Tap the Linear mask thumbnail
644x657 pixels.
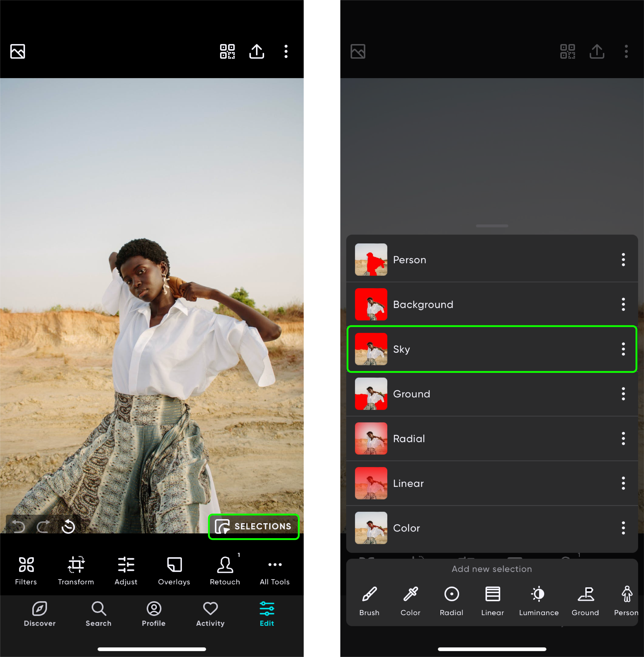point(371,483)
